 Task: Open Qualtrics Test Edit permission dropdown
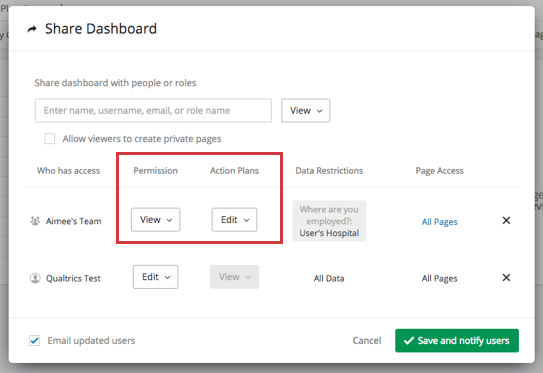click(155, 277)
